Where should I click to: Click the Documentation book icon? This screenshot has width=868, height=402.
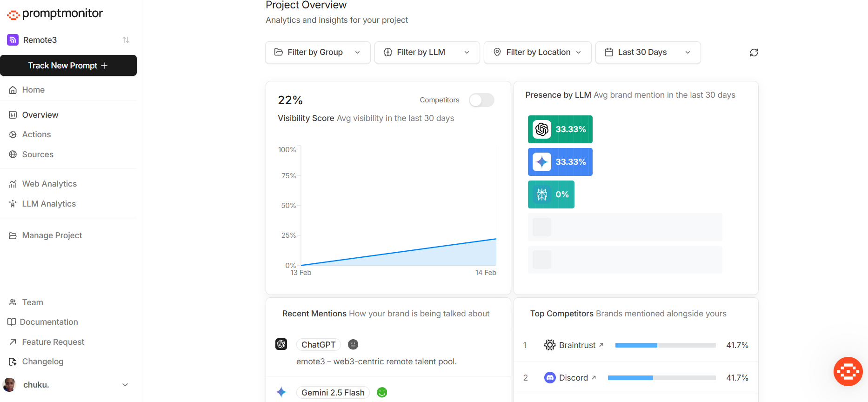point(12,322)
